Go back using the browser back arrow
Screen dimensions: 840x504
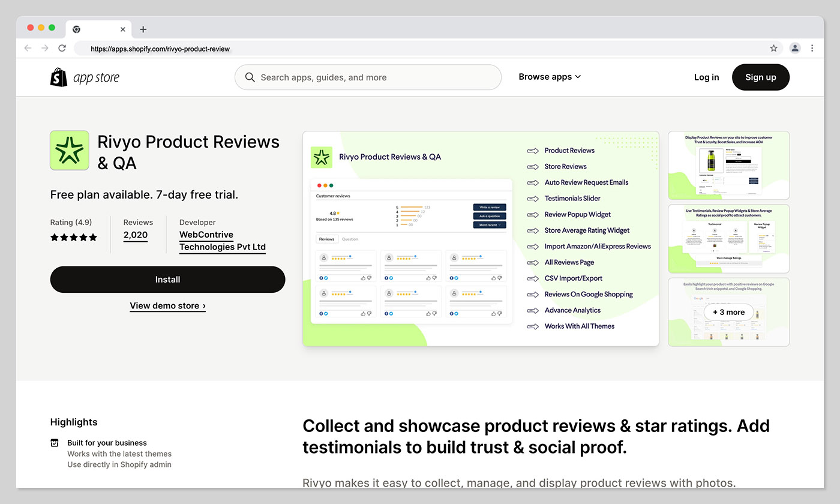click(x=28, y=48)
